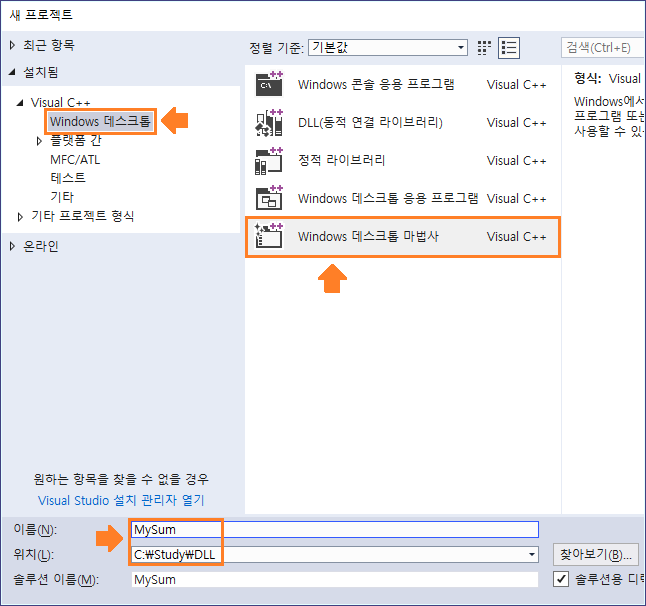Open Visual Studio 설치 관리자 열기 link
Screen dimensions: 646x606
pos(121,500)
